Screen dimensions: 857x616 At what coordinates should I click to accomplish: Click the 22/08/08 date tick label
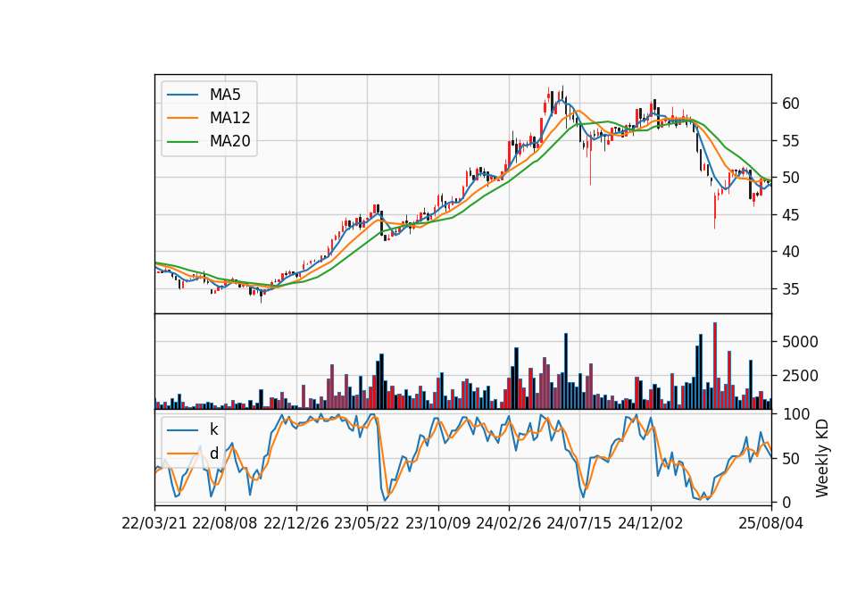(225, 523)
